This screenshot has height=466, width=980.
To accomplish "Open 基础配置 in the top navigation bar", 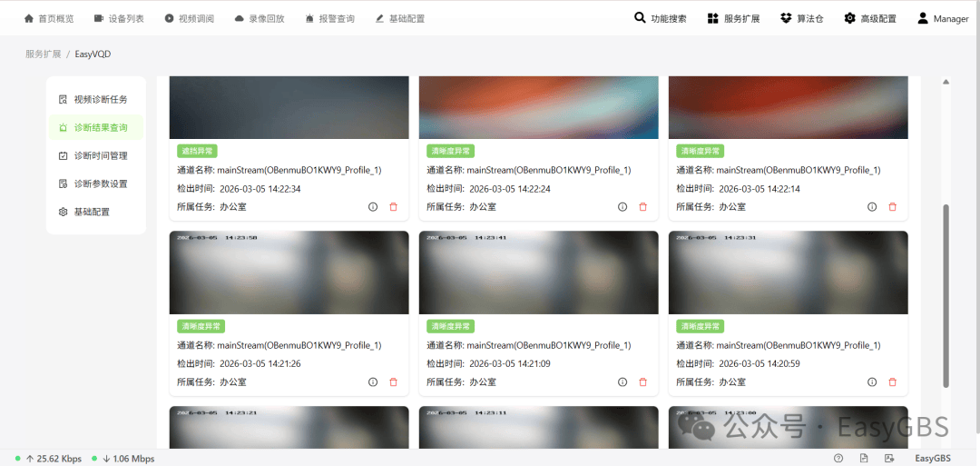I will pos(400,19).
